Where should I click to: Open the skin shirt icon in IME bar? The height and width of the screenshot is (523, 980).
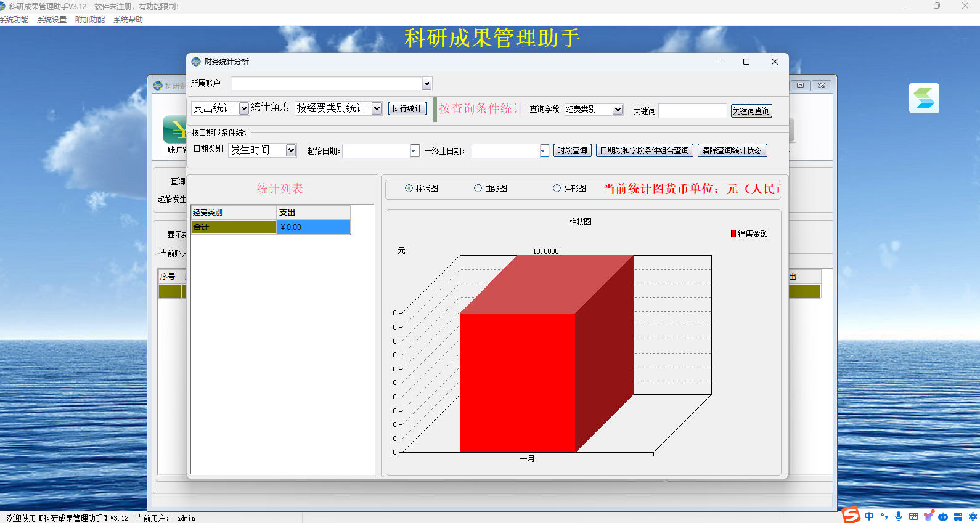pyautogui.click(x=928, y=516)
